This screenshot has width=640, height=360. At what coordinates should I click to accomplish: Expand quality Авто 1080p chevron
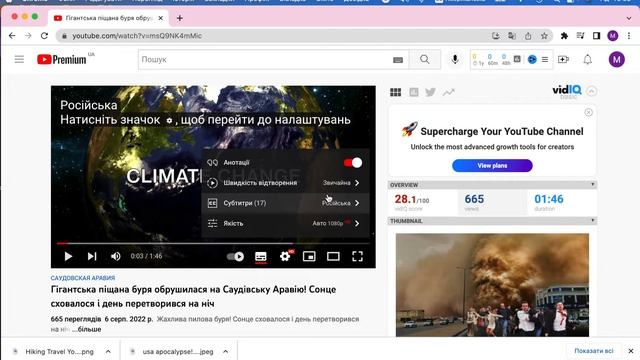(357, 223)
